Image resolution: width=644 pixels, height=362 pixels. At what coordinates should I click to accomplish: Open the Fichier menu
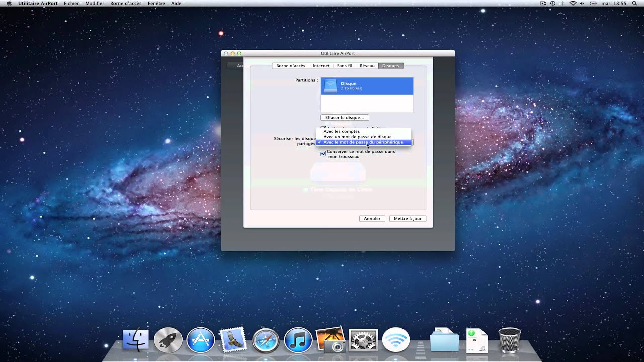coord(71,3)
